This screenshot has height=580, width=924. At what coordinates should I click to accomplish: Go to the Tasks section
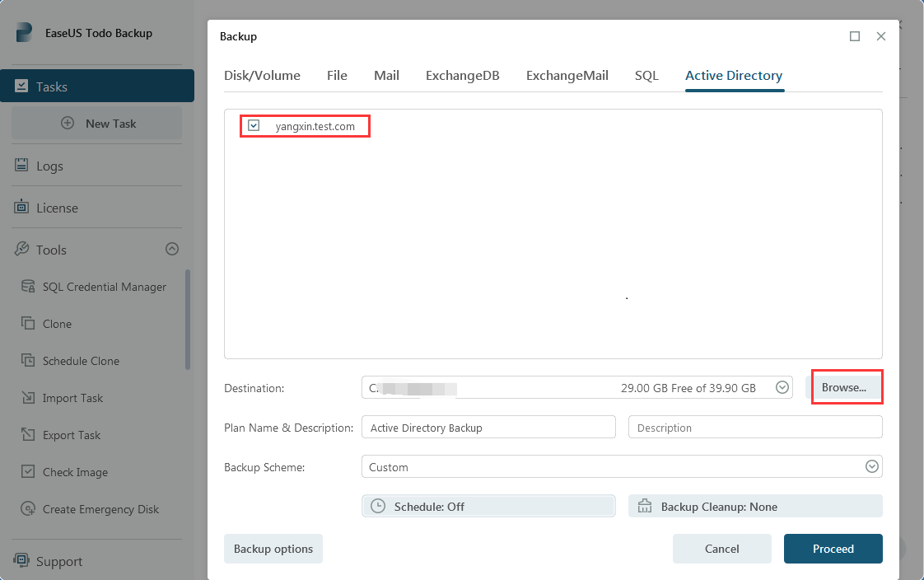tap(54, 85)
